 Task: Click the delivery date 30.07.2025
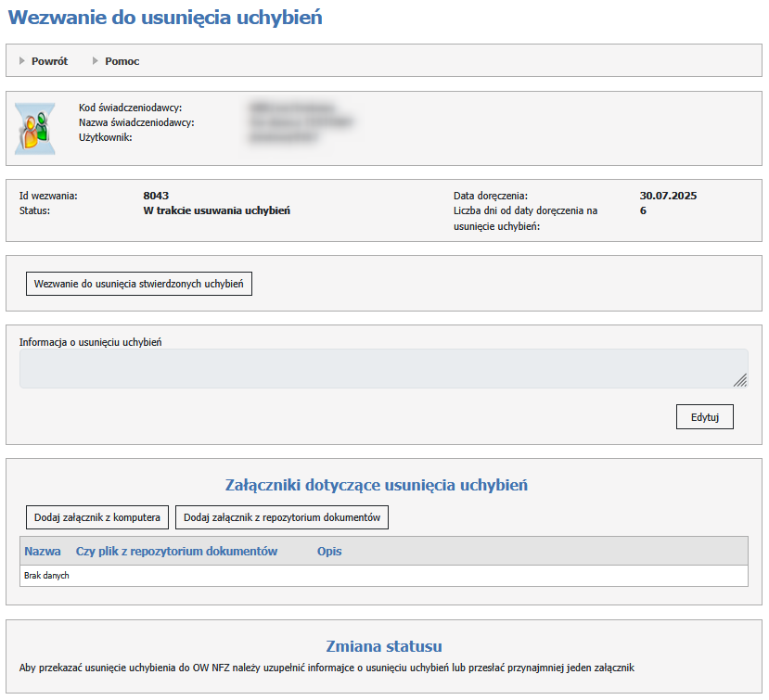668,196
